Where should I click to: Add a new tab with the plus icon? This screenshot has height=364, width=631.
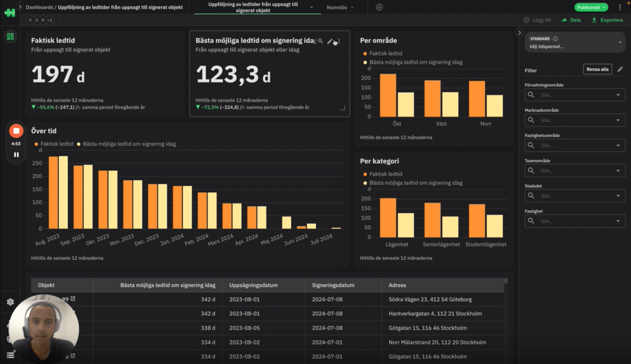coord(379,7)
